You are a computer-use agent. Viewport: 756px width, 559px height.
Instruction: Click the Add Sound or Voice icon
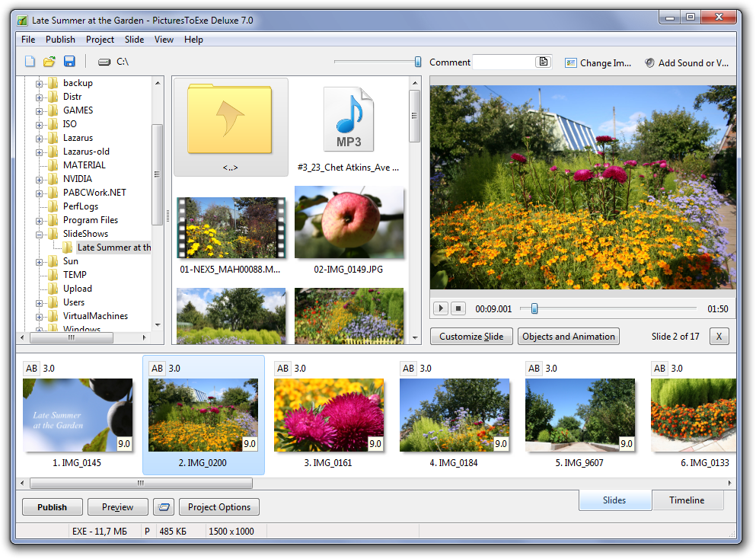(649, 62)
